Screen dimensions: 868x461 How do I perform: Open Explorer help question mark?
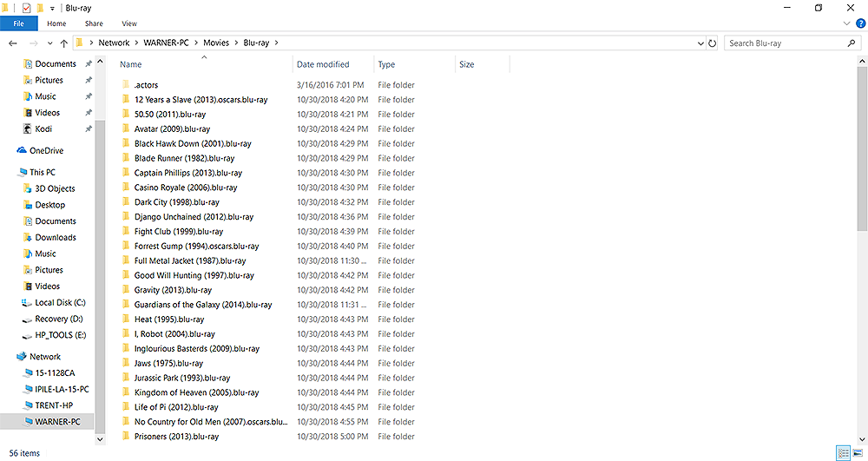(861, 23)
